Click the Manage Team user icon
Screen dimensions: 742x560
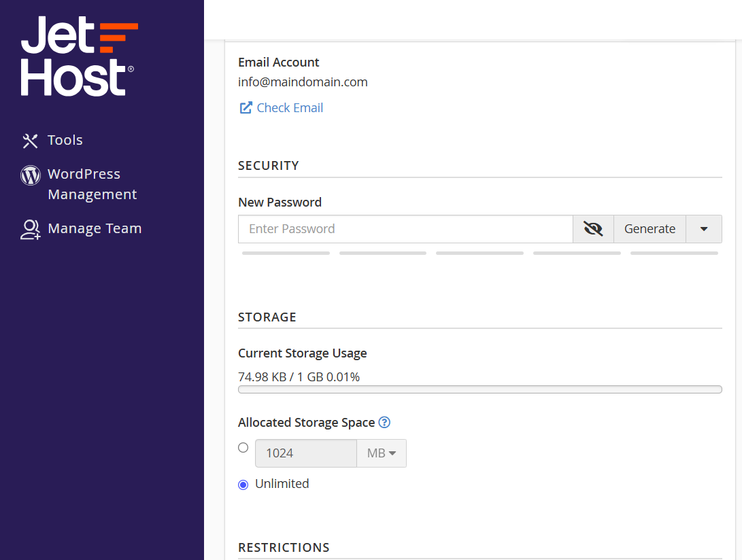(x=31, y=230)
